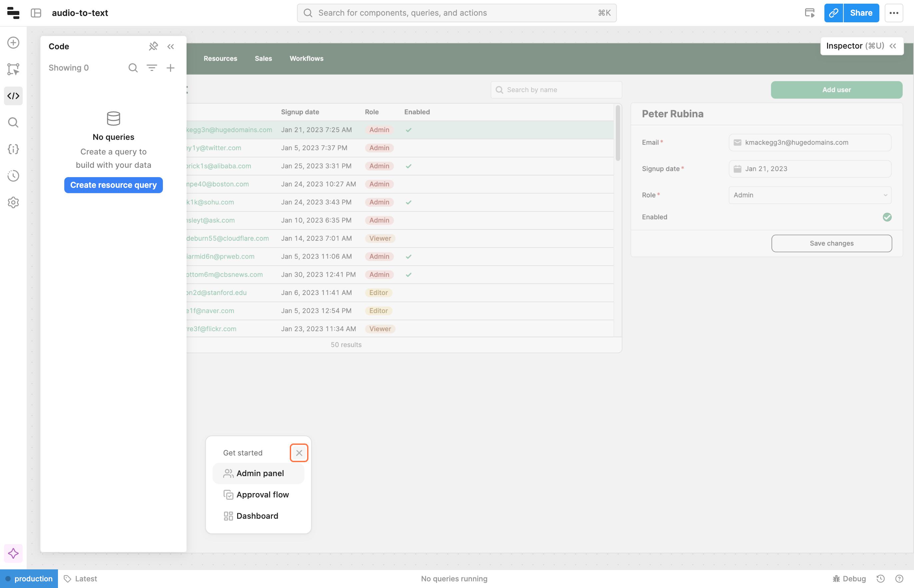The width and height of the screenshot is (914, 588).
Task: Open the State curly-braces icon in sidebar
Action: pyautogui.click(x=13, y=149)
